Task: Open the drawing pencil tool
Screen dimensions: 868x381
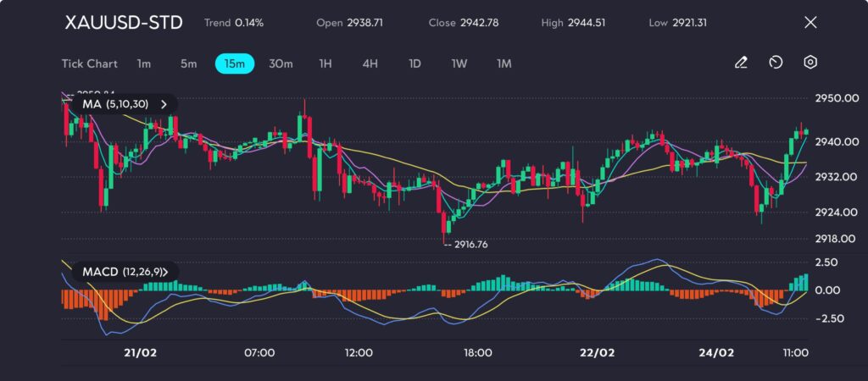Action: [x=741, y=63]
